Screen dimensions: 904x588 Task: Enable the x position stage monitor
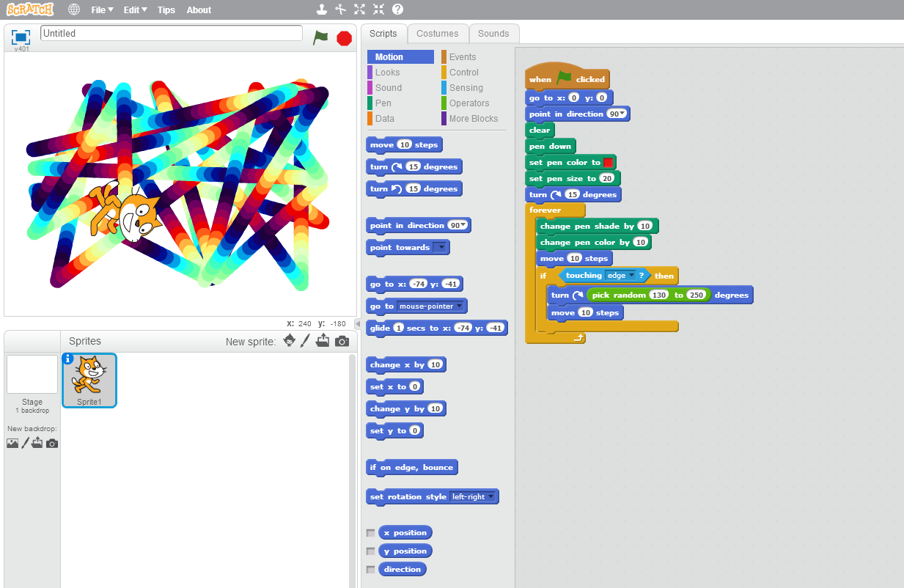coord(371,533)
